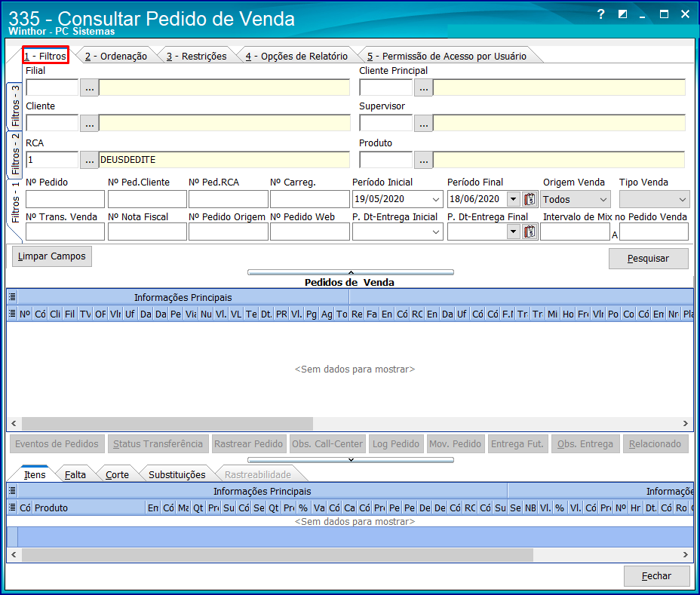The height and width of the screenshot is (595, 700).
Task: Click the Relacionado button
Action: 655,443
